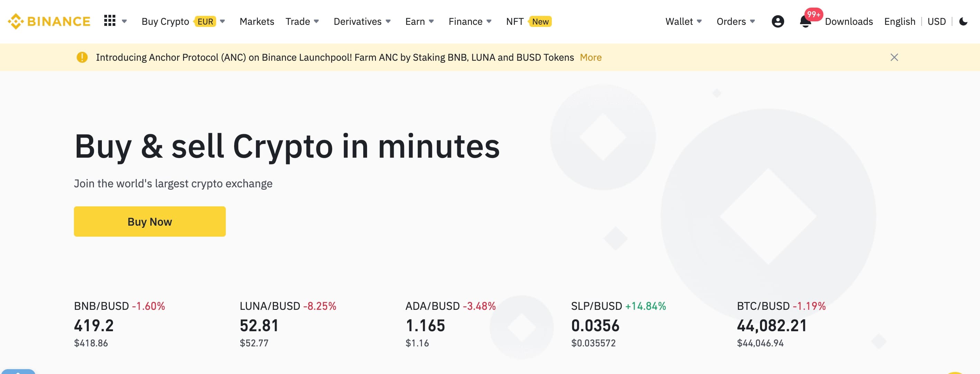This screenshot has width=980, height=374.
Task: Click the $0.035572 USD value
Action: click(593, 343)
